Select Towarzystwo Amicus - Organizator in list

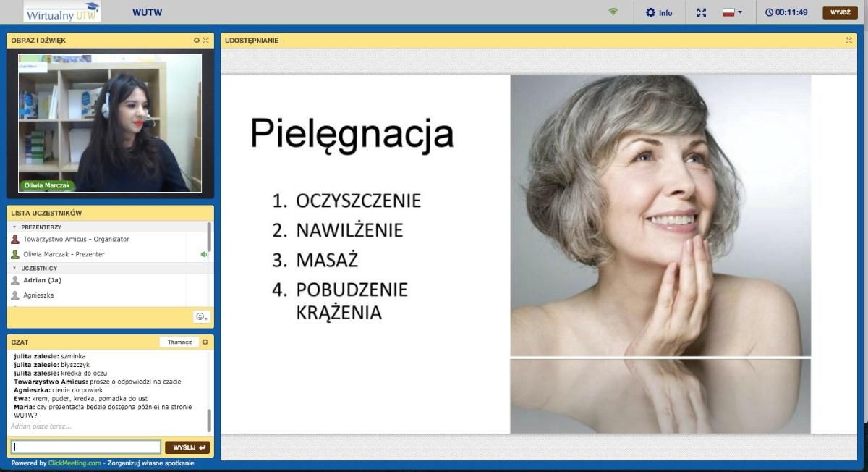click(x=76, y=239)
